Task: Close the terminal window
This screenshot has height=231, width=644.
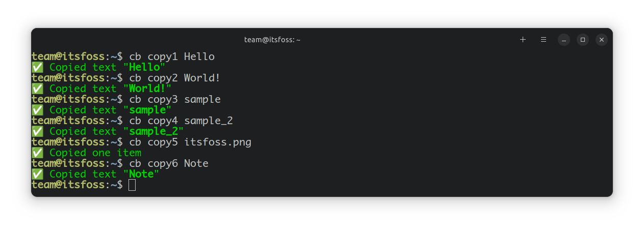Action: point(602,40)
